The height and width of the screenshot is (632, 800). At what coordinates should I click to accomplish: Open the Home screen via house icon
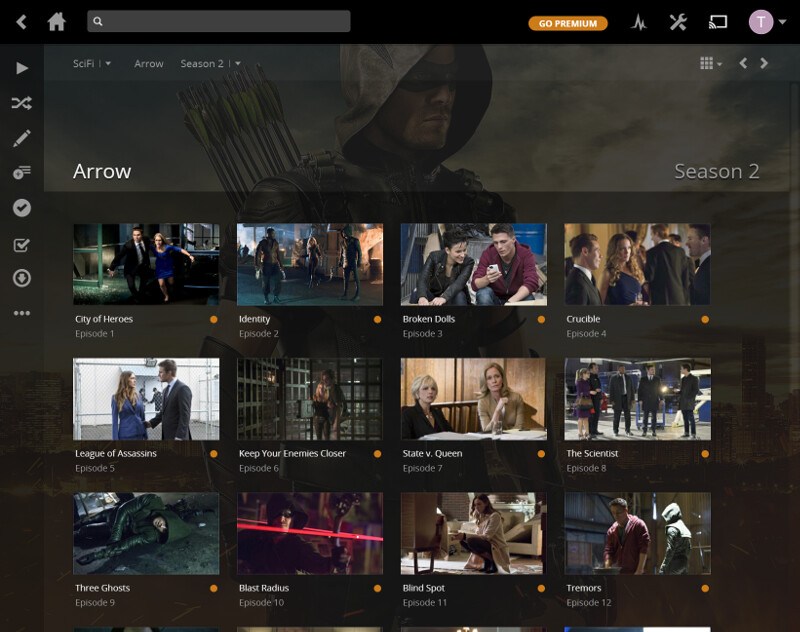tap(56, 22)
